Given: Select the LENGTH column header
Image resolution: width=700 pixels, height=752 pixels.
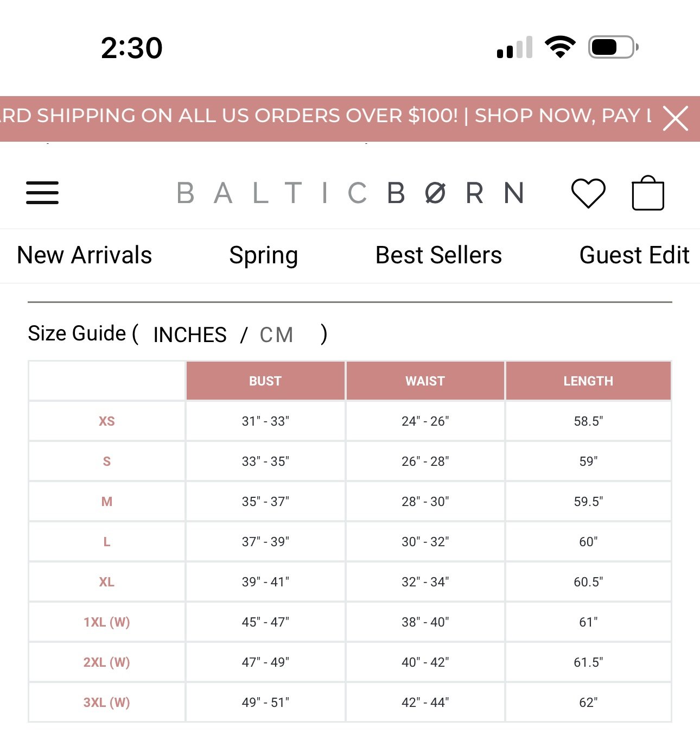Looking at the screenshot, I should tap(588, 381).
